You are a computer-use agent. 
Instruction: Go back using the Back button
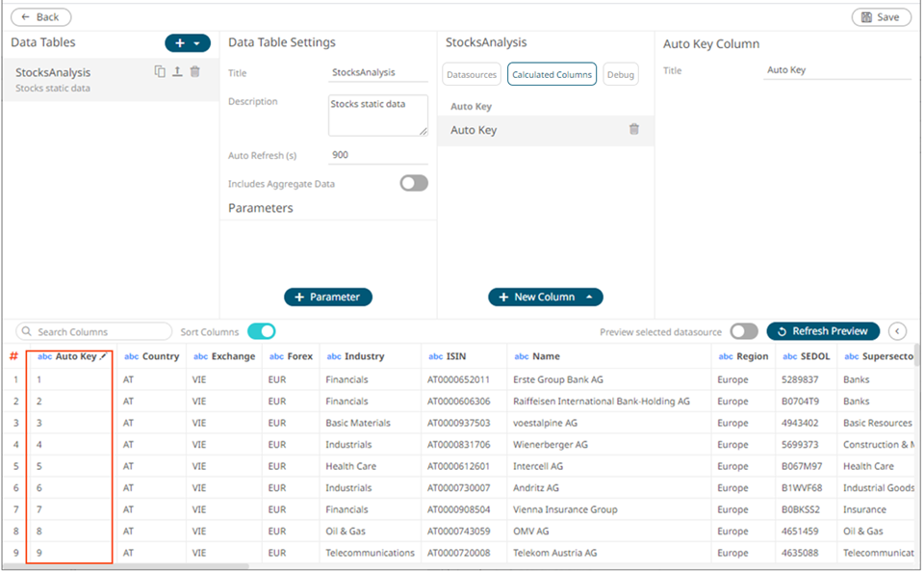pos(40,17)
